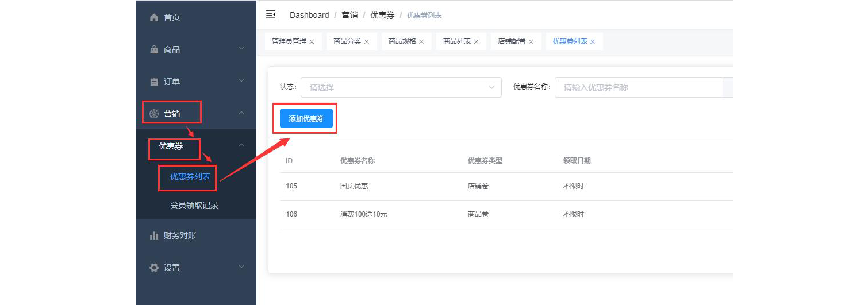
Task: Click the 消费100送10元 coupon name cell
Action: click(363, 214)
